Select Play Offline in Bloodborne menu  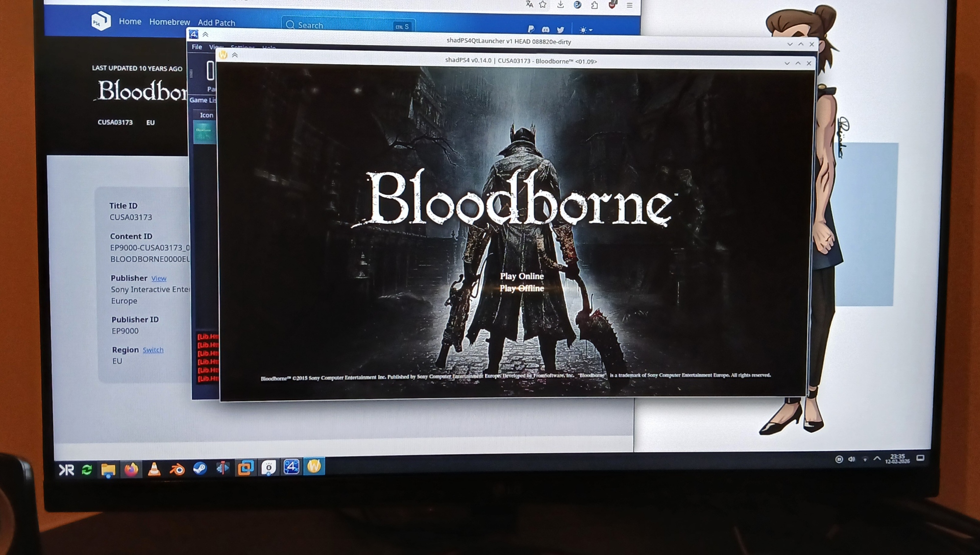[522, 289]
